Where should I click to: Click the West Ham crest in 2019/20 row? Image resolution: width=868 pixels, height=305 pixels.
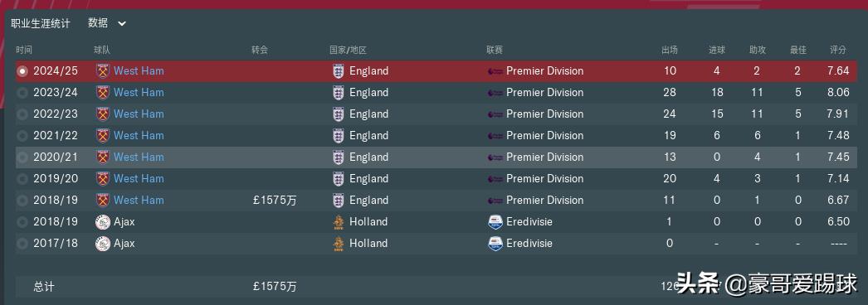click(x=102, y=178)
